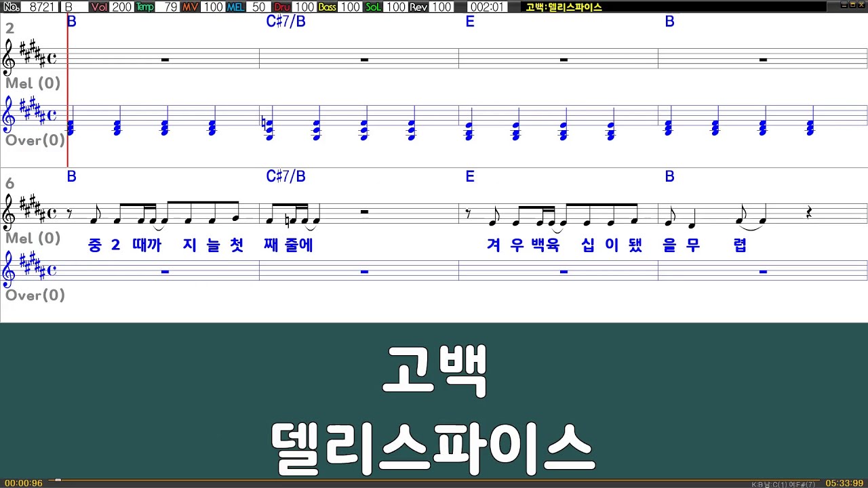The image size is (868, 488).
Task: Click the Rev value 100
Action: (441, 7)
